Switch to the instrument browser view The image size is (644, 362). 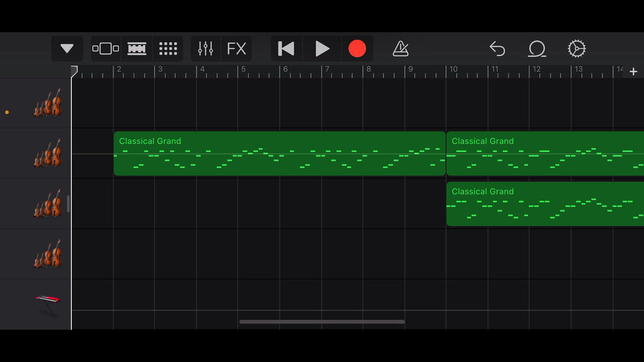click(x=105, y=48)
